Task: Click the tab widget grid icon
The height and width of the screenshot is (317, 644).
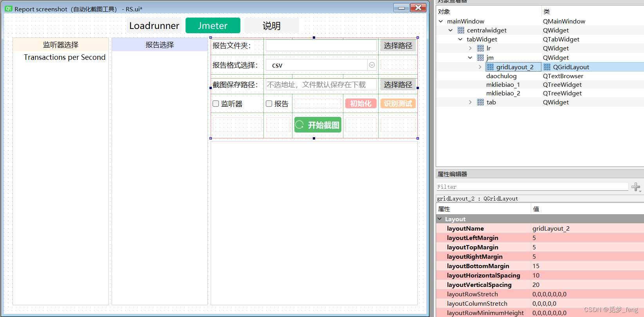Action: (480, 102)
